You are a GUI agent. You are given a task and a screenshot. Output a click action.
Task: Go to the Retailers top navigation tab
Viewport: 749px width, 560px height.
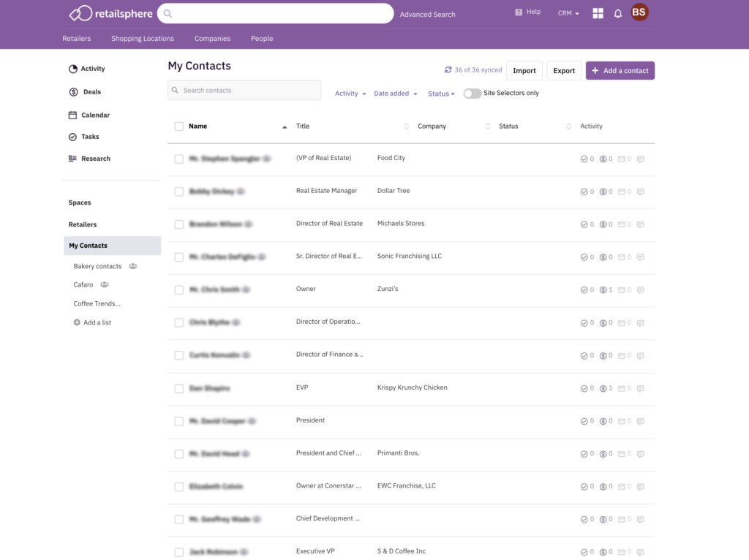click(76, 39)
